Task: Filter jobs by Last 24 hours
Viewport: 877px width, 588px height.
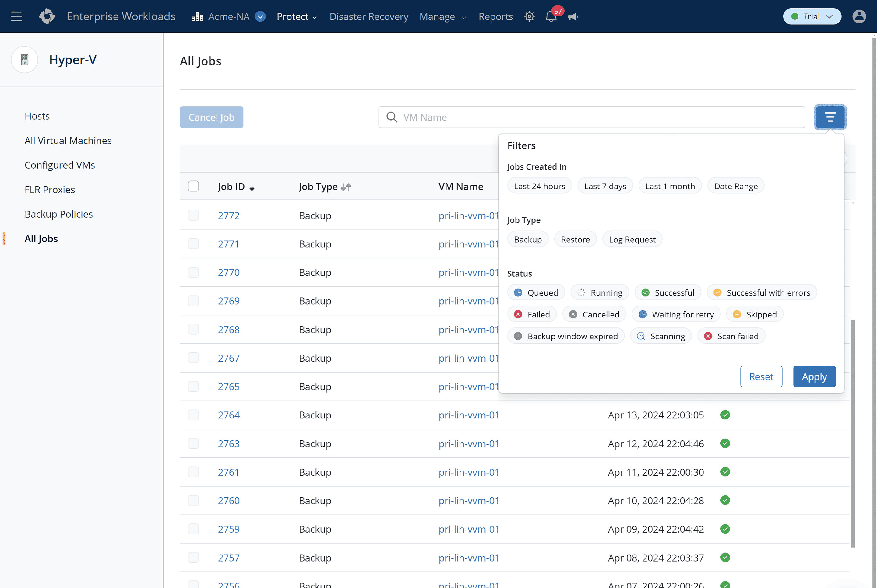Action: tap(539, 186)
